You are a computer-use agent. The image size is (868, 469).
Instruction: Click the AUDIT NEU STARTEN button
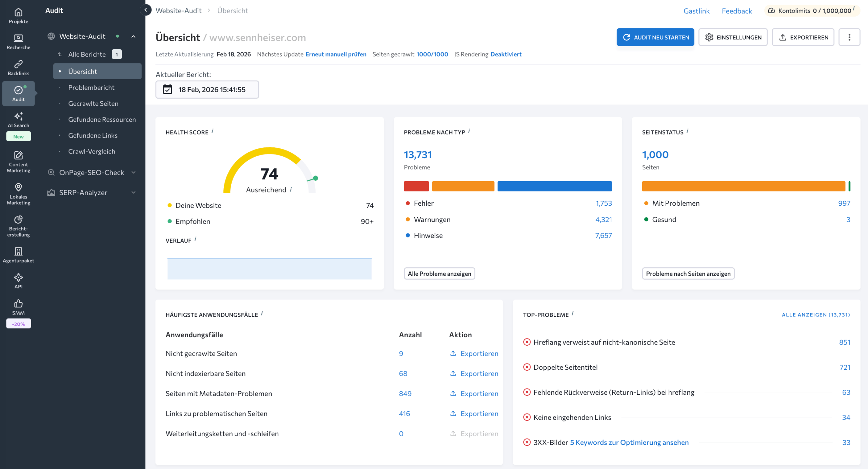pyautogui.click(x=655, y=37)
